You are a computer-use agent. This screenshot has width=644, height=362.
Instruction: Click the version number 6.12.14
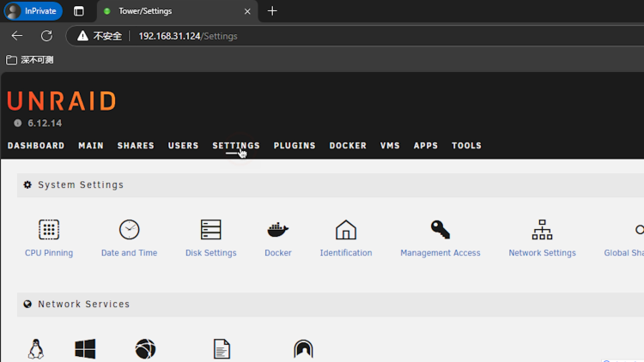45,124
